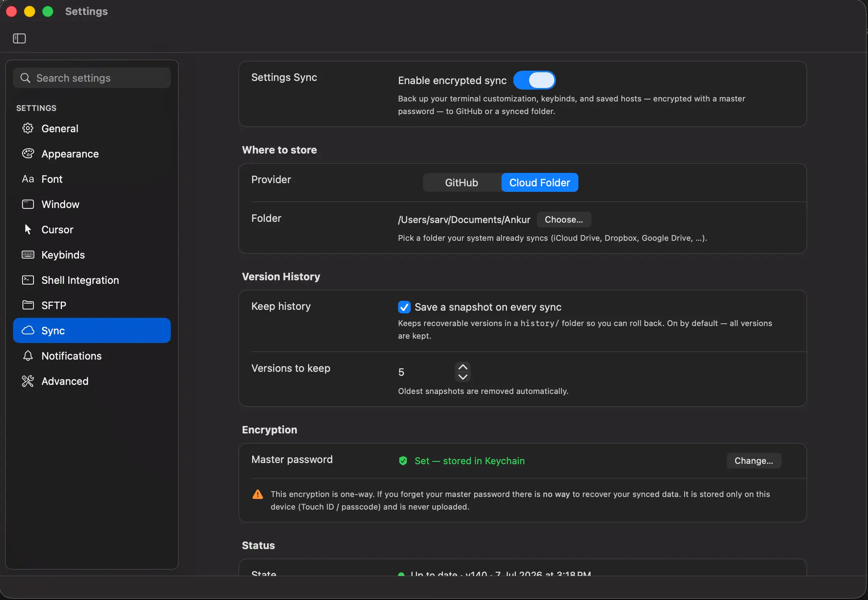Image resolution: width=868 pixels, height=600 pixels.
Task: Click the Advanced tools icon
Action: pos(28,381)
